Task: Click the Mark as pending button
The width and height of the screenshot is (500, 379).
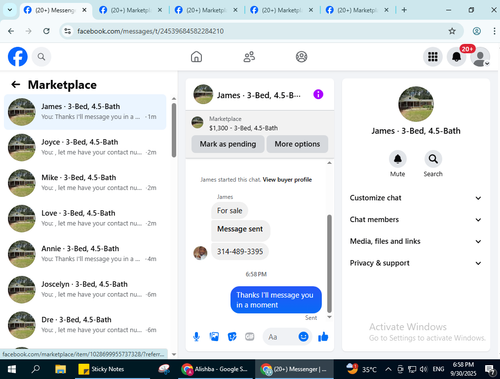Action: (x=228, y=144)
